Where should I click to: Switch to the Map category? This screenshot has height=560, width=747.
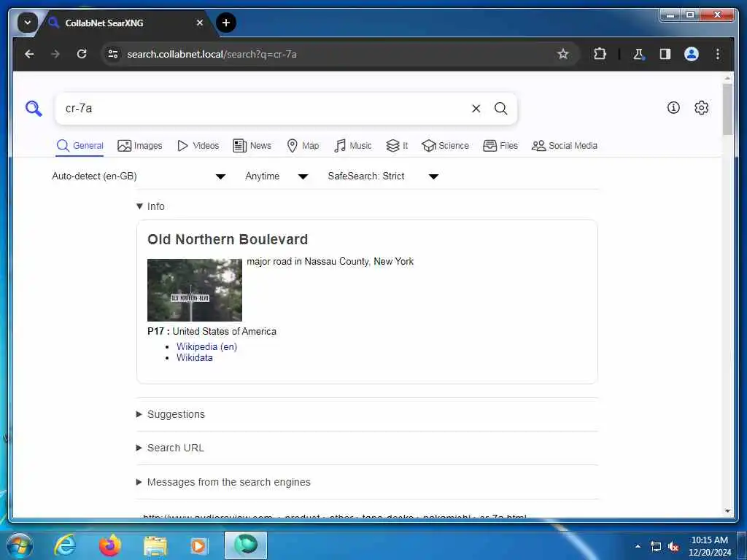(x=303, y=146)
